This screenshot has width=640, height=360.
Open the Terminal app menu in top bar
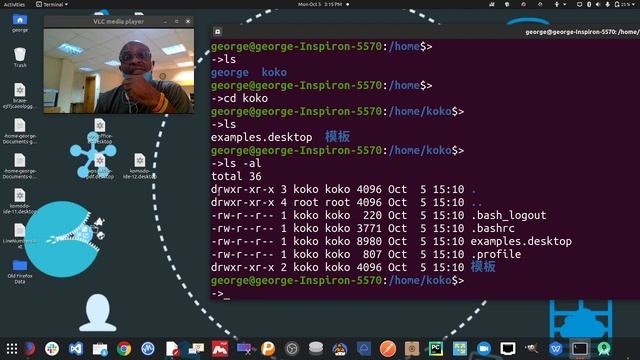(x=52, y=4)
